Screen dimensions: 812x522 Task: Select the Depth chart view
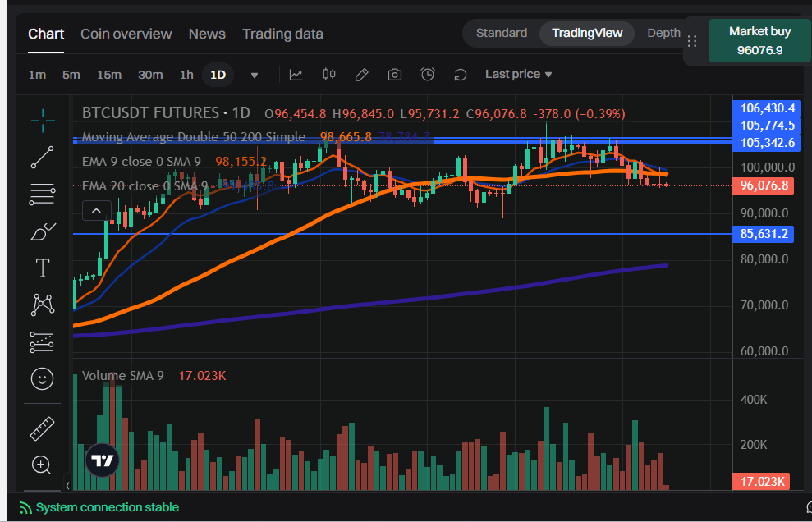[x=663, y=33]
